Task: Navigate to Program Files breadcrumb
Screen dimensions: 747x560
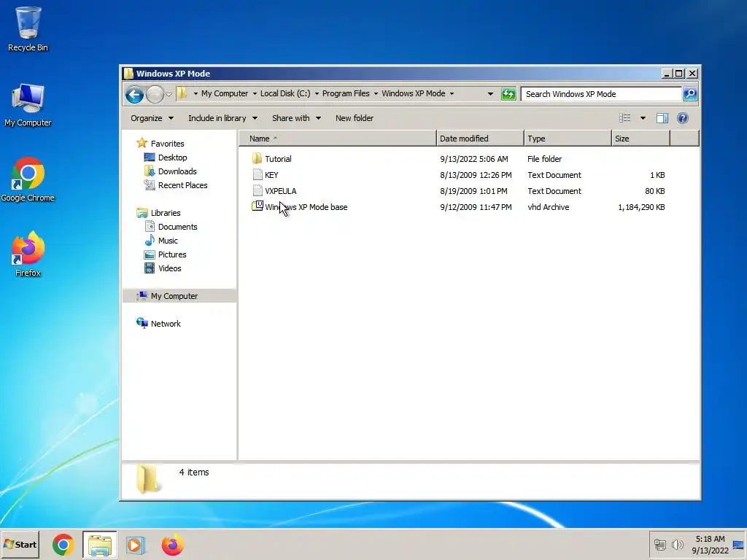Action: pos(346,94)
